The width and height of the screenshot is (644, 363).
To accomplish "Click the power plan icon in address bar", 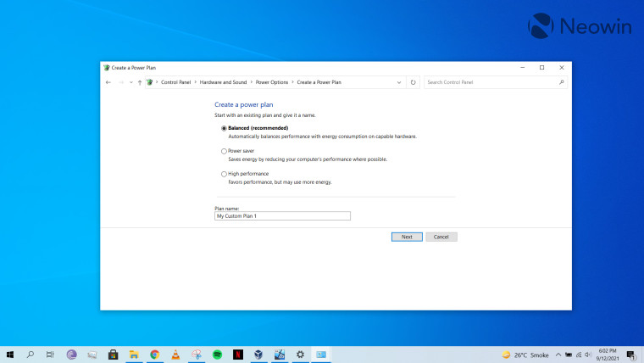I will coord(149,82).
